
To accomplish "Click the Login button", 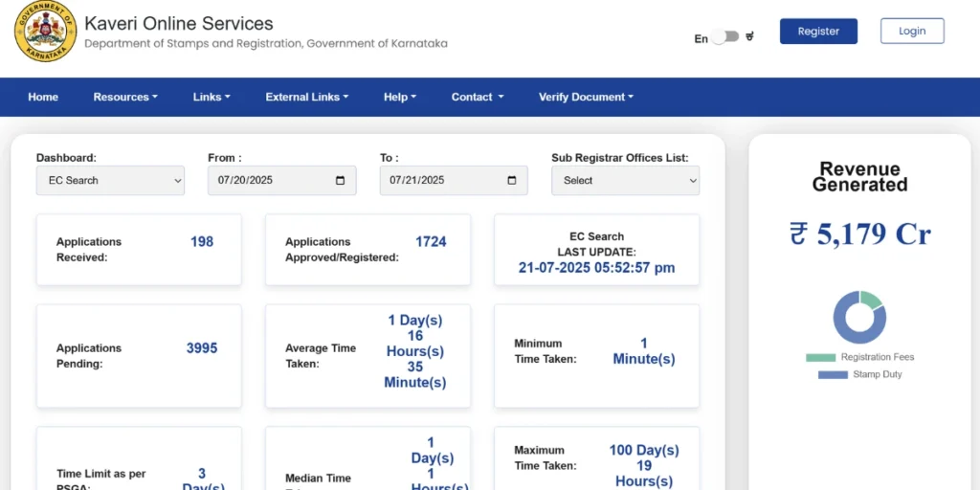I will (x=912, y=32).
